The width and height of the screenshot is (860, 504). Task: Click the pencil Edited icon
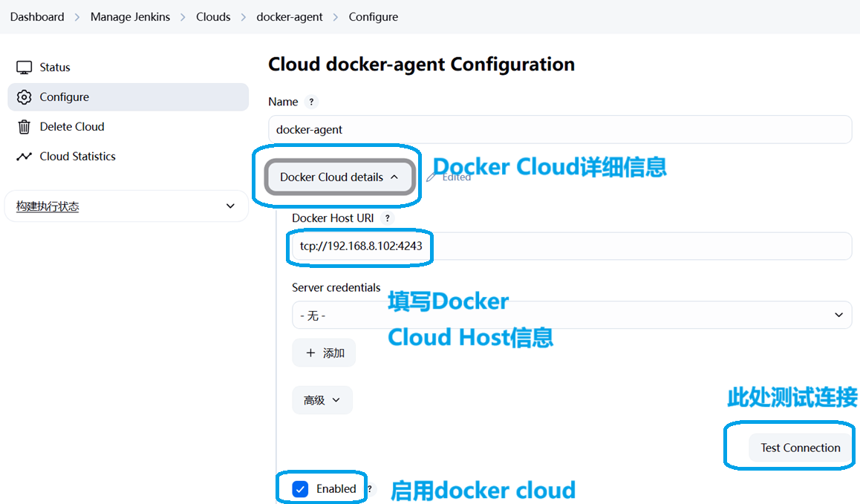[431, 177]
